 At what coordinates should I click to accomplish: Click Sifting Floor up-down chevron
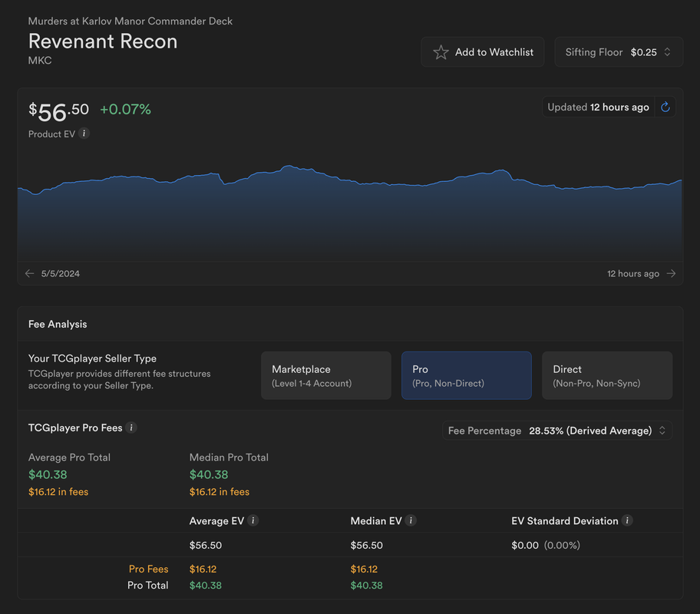pos(668,52)
